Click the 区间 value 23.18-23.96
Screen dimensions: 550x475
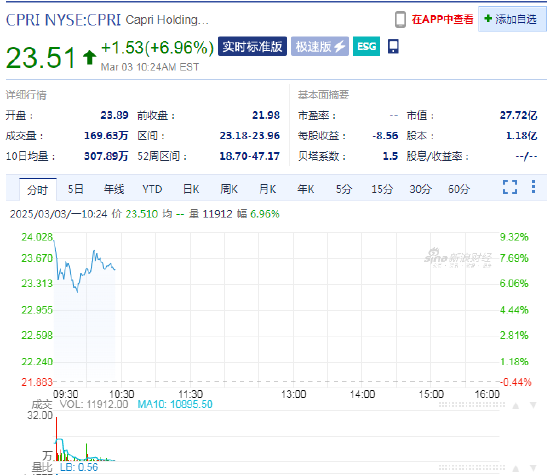coord(250,135)
